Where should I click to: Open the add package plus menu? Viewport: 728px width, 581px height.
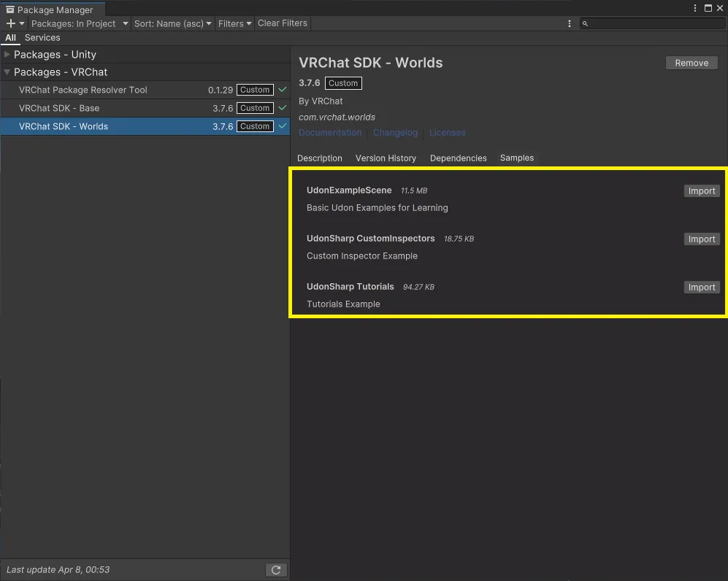(11, 23)
